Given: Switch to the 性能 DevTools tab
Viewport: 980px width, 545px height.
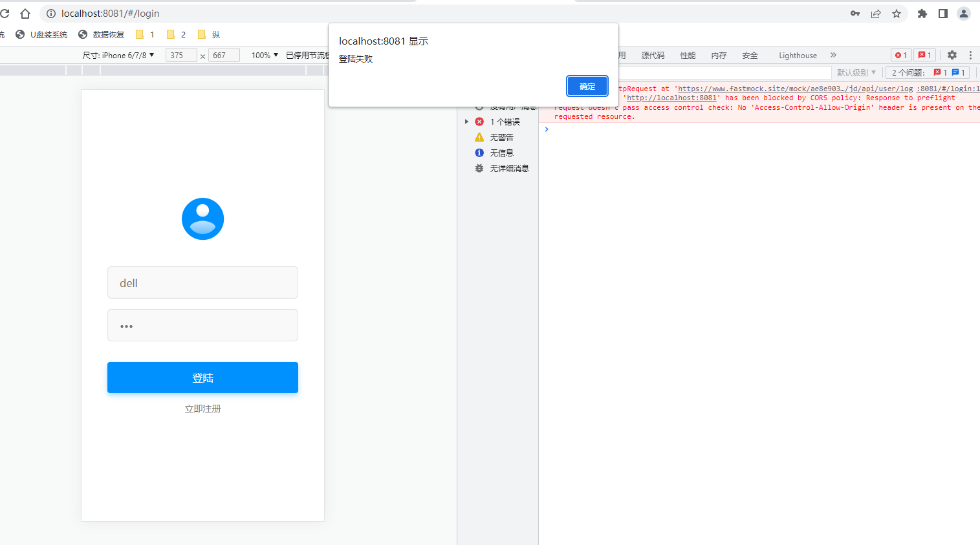Looking at the screenshot, I should pyautogui.click(x=688, y=56).
